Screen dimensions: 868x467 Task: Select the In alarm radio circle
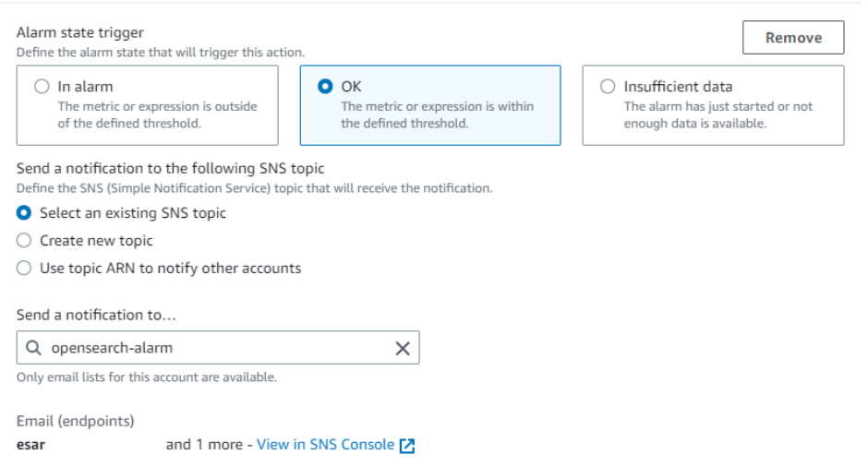[42, 87]
